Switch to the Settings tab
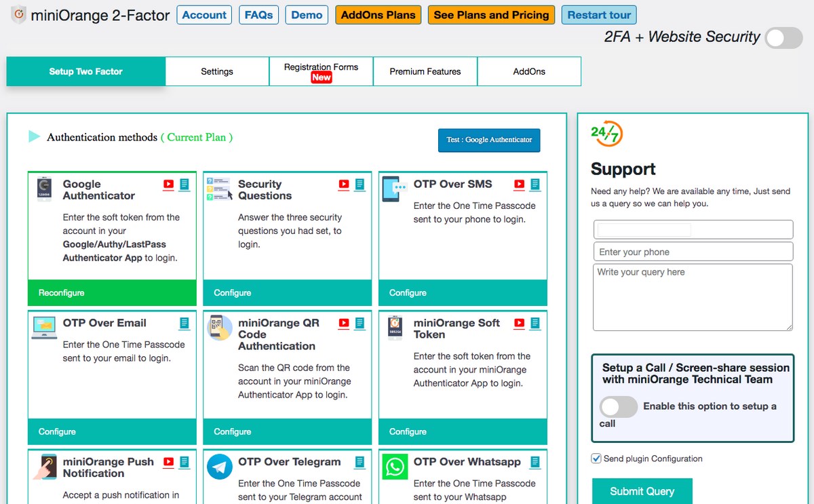The height and width of the screenshot is (504, 814). (x=217, y=71)
